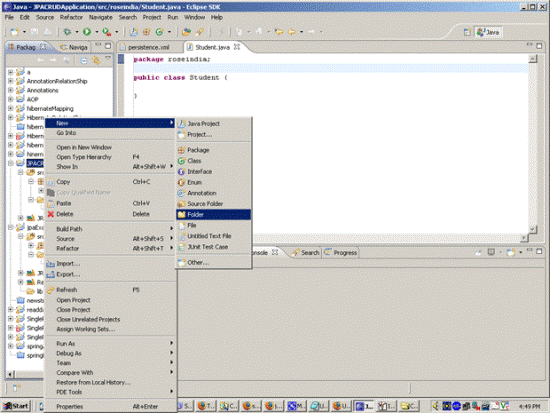Image resolution: width=550 pixels, height=413 pixels.
Task: Click the taskbar clock showing 4:49 PM
Action: coord(529,406)
